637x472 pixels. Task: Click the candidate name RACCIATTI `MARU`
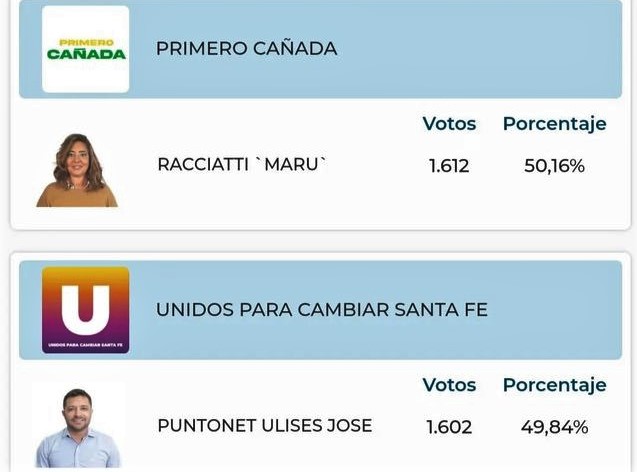[242, 165]
